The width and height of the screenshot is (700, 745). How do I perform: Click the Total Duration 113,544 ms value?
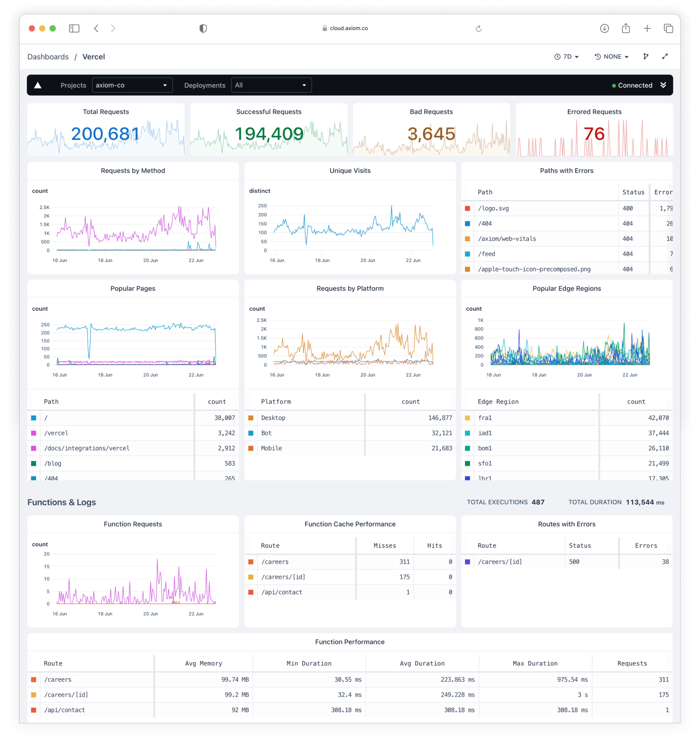[645, 502]
